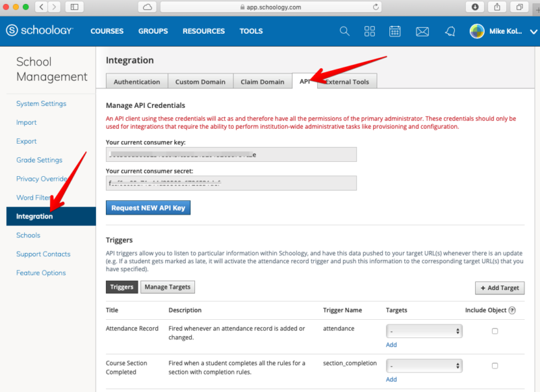540x392 pixels.
Task: Click the Course Section Completed title cell
Action: [x=126, y=368]
